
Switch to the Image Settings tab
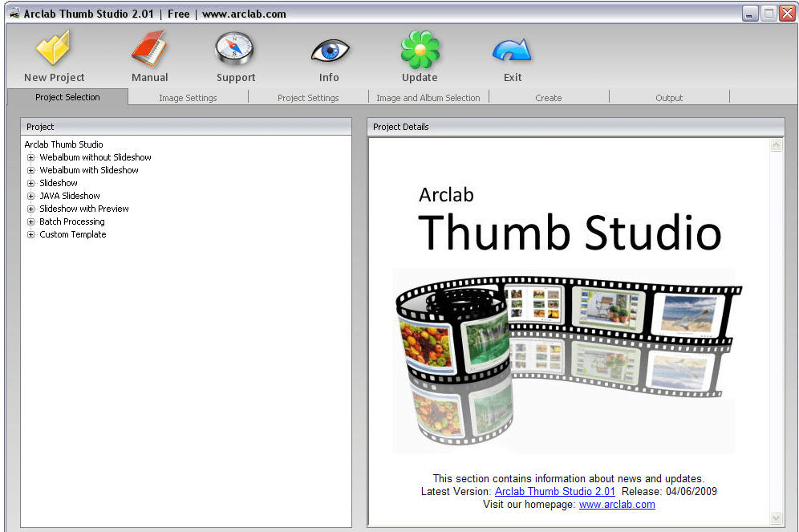tap(188, 97)
